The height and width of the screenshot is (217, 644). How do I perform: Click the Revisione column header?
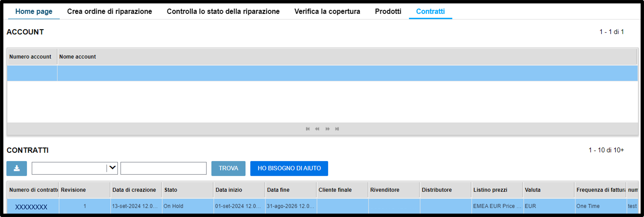pyautogui.click(x=85, y=190)
